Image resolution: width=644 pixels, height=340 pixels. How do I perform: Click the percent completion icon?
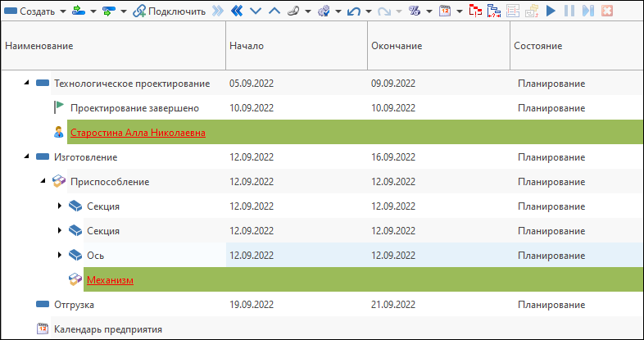pos(415,11)
